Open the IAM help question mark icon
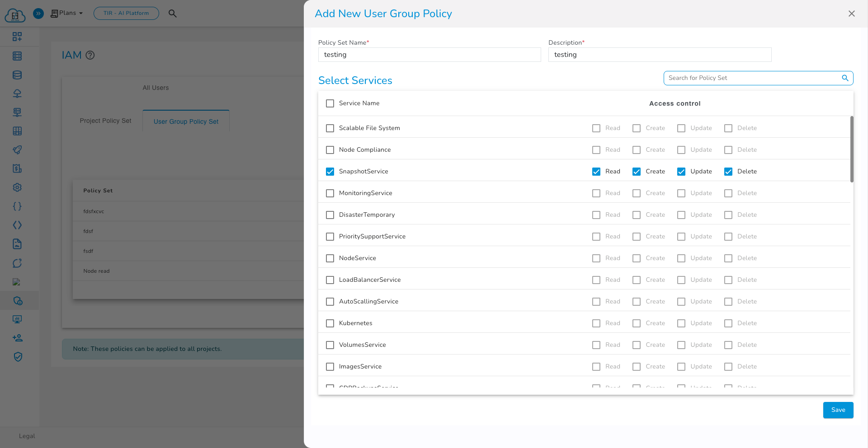 [x=90, y=55]
